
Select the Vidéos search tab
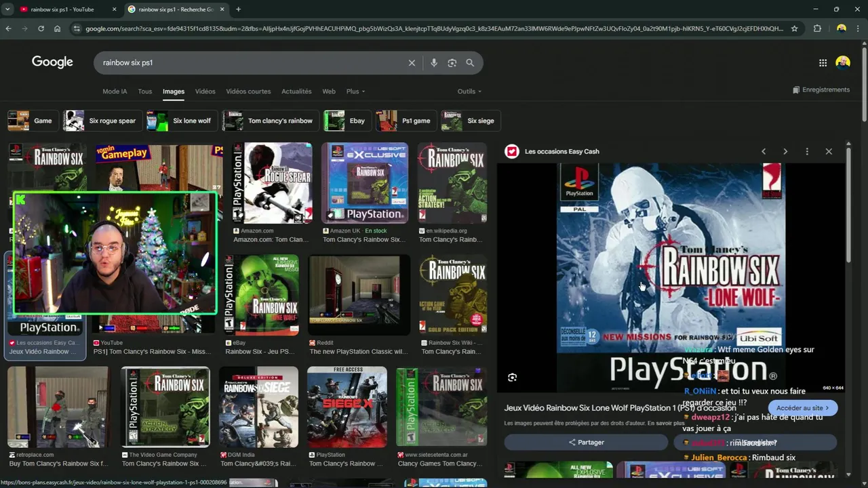(205, 91)
